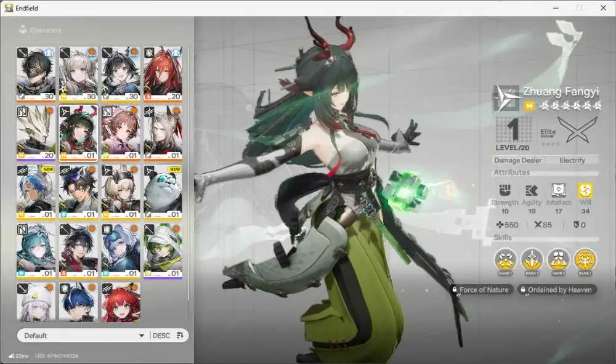
Task: Click the shield defense icon beside 0
Action: pyautogui.click(x=577, y=225)
